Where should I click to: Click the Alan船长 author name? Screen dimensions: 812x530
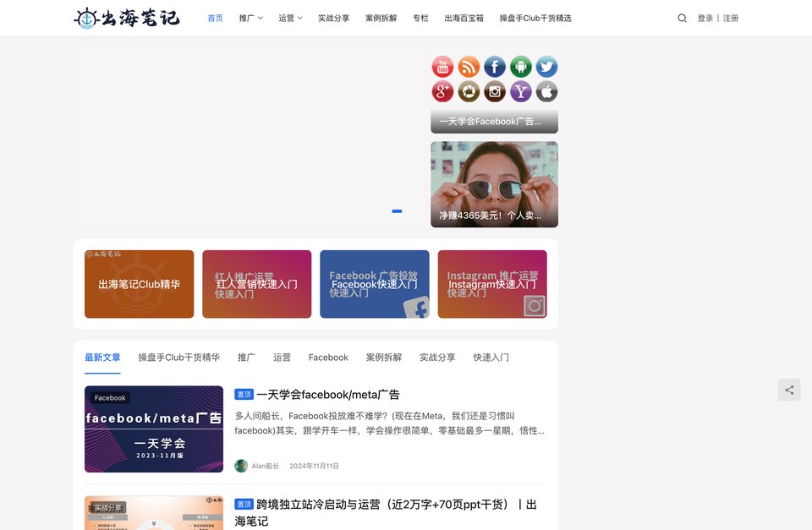click(x=265, y=466)
